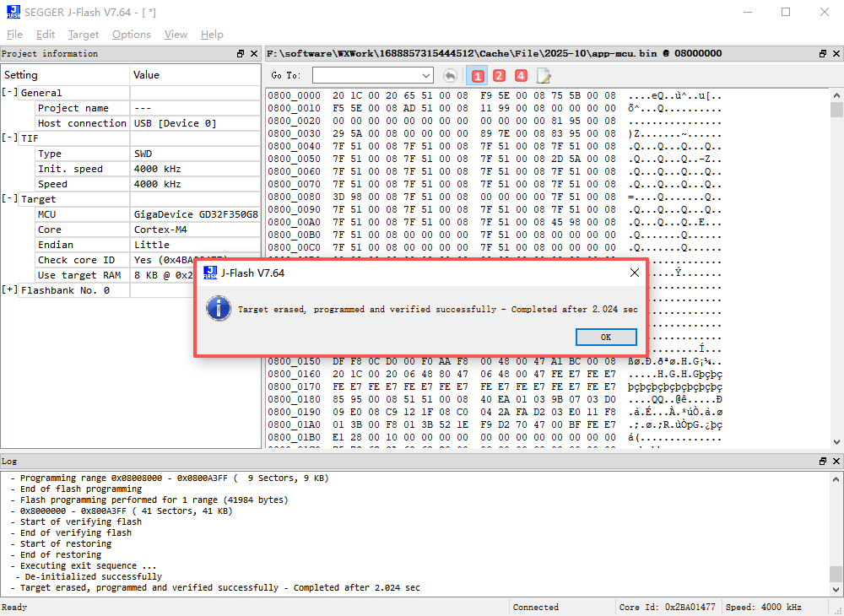Click address 0800_0150 in hex view

(x=294, y=361)
